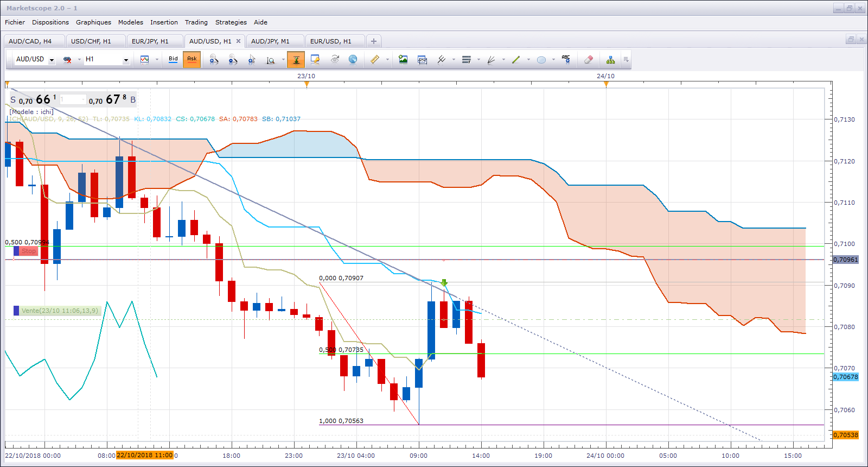Screen dimensions: 868x467
Task: Switch to the USD/CHF, H1 tab
Action: point(95,41)
